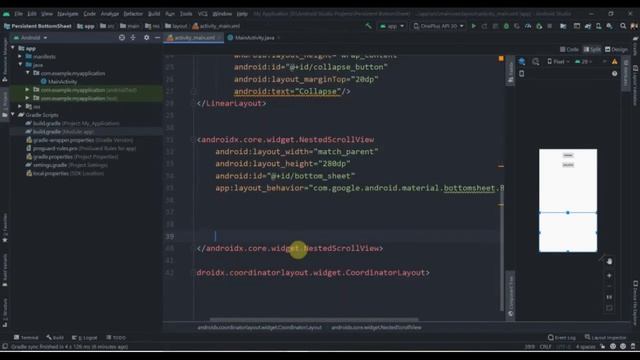
Task: Click the Select Opened File target icon
Action: click(x=122, y=38)
